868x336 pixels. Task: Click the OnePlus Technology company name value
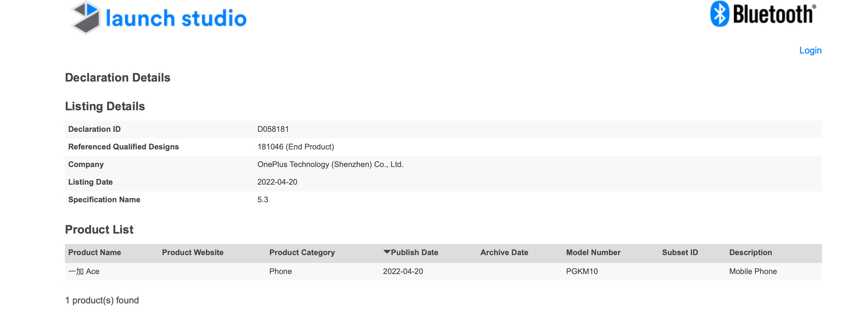click(x=330, y=164)
